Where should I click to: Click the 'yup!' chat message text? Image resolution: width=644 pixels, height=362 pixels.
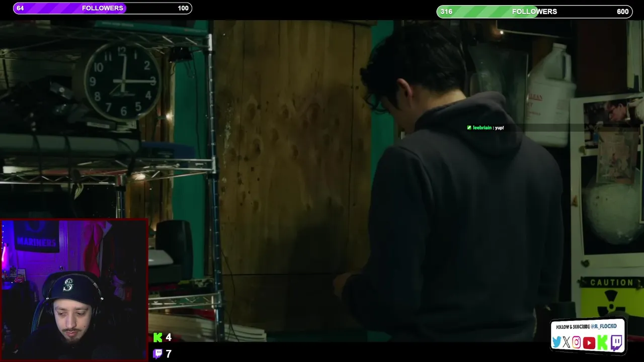(x=499, y=128)
